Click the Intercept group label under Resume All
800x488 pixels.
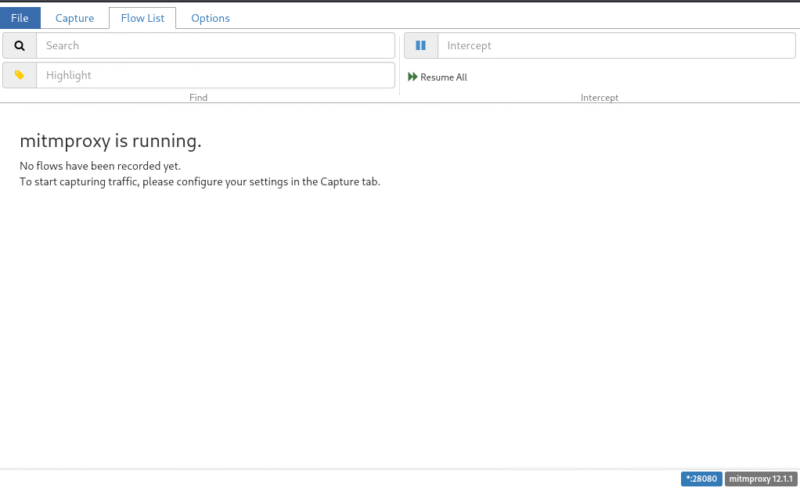point(599,97)
